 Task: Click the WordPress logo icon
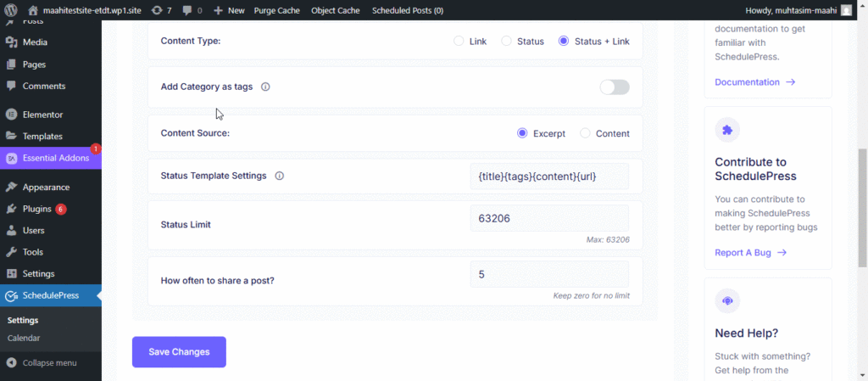[12, 10]
